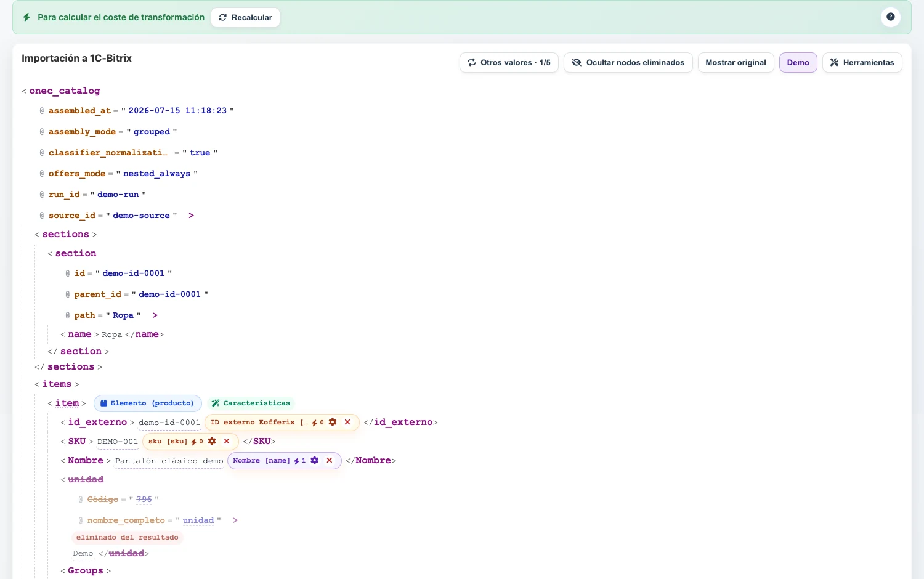Click the opening id_externo node name
The height and width of the screenshot is (579, 924).
97,422
